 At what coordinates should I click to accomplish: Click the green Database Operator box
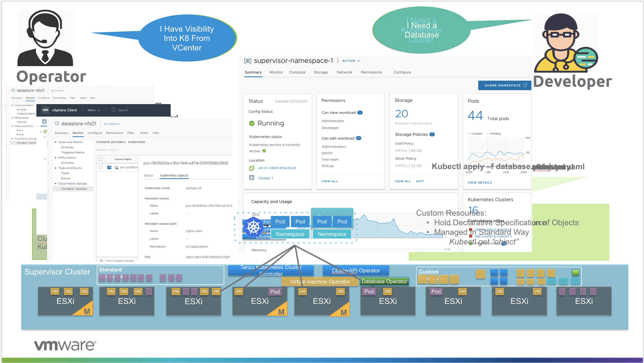(x=384, y=281)
